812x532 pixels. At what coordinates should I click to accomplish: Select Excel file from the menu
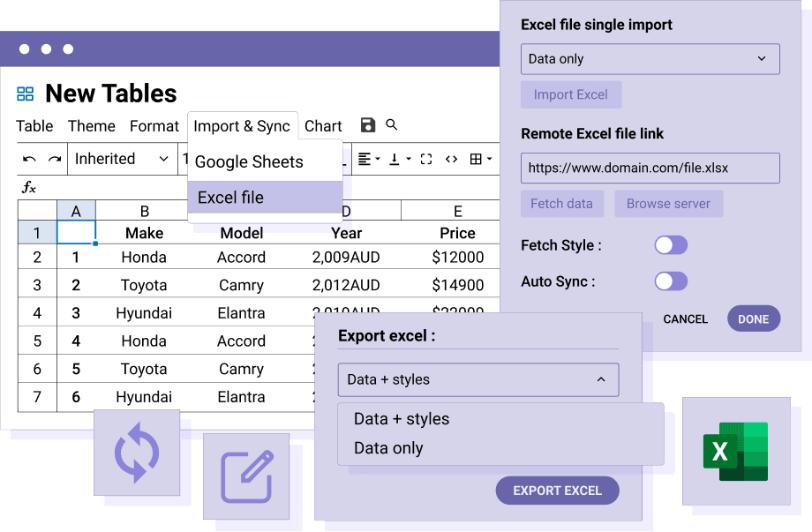[x=265, y=198]
